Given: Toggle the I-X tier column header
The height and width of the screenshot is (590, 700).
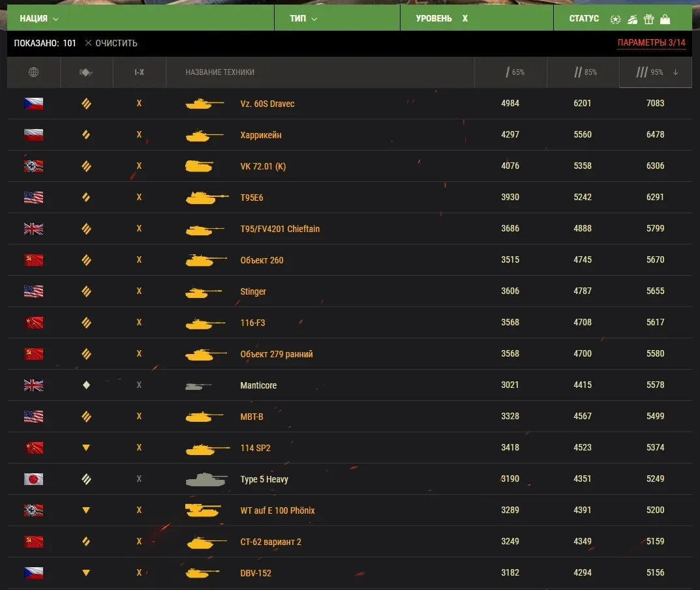Looking at the screenshot, I should pyautogui.click(x=139, y=72).
